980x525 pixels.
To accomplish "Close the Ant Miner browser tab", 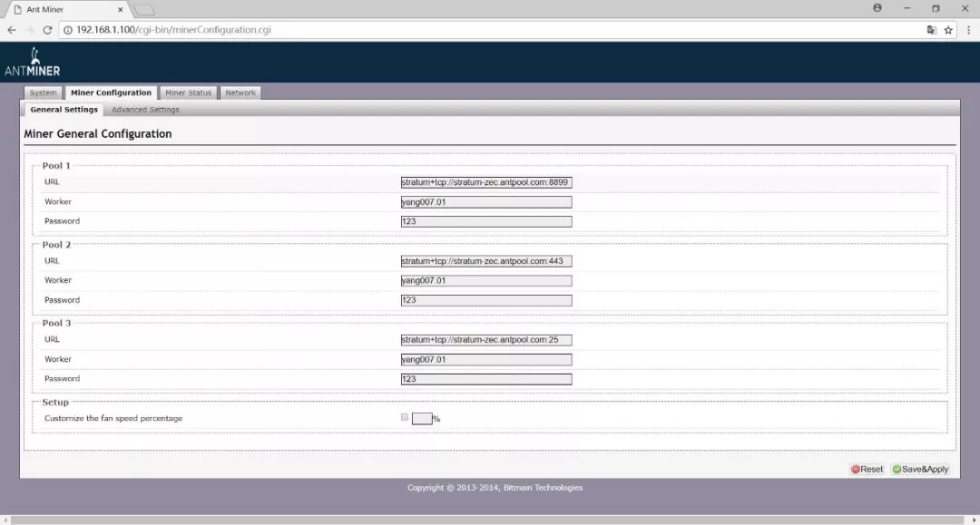I will tap(120, 9).
